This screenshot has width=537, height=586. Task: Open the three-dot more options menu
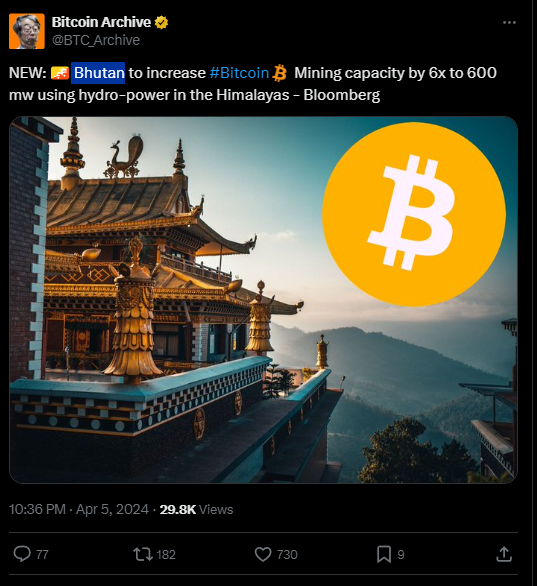point(509,23)
